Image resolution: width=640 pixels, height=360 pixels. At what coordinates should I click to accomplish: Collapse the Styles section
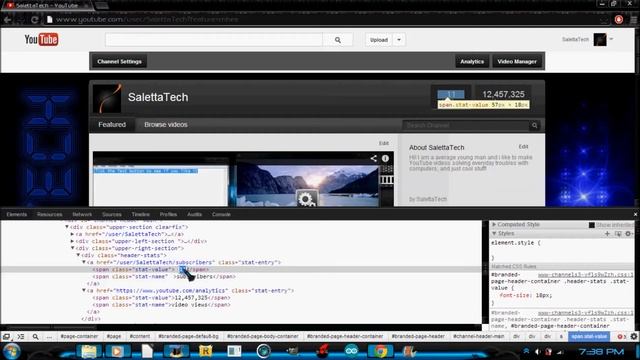(494, 233)
